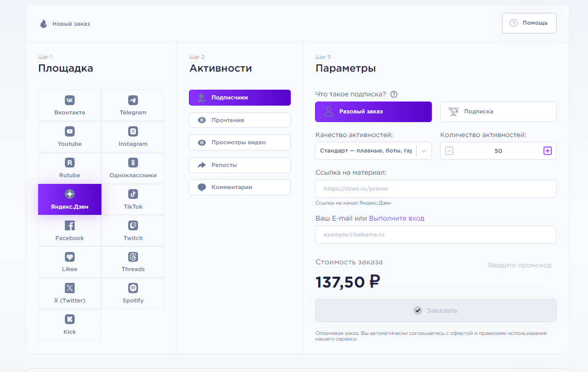Choose the Просмотры видео activity

coord(240,143)
